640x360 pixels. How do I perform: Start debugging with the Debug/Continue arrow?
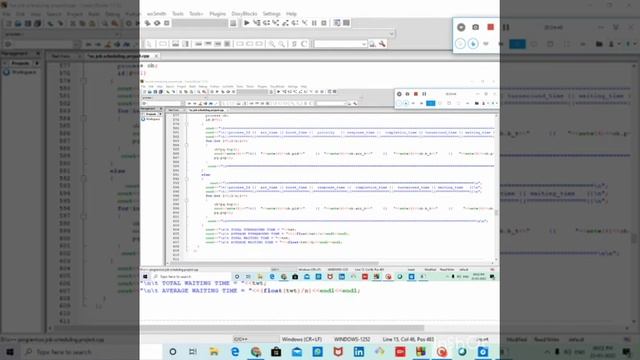coord(247,23)
